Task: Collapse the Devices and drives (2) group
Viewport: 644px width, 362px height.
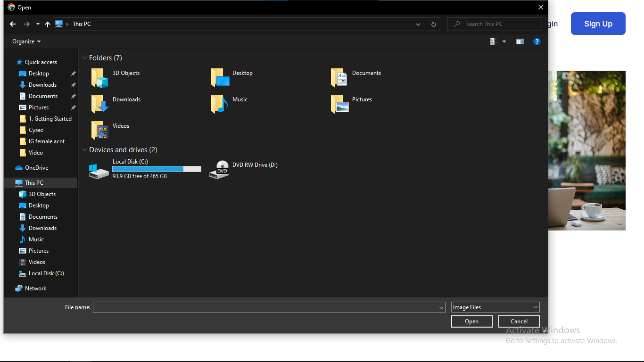Action: [84, 150]
